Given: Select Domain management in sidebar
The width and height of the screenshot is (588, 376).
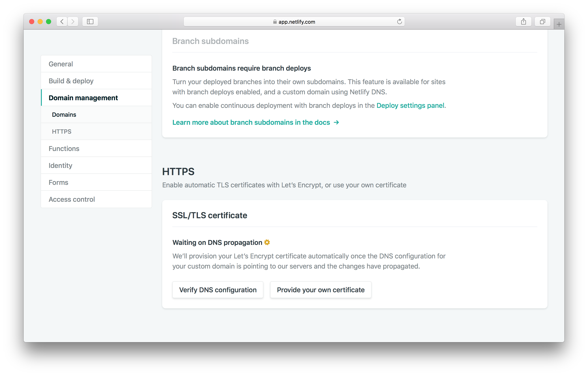Looking at the screenshot, I should (83, 98).
